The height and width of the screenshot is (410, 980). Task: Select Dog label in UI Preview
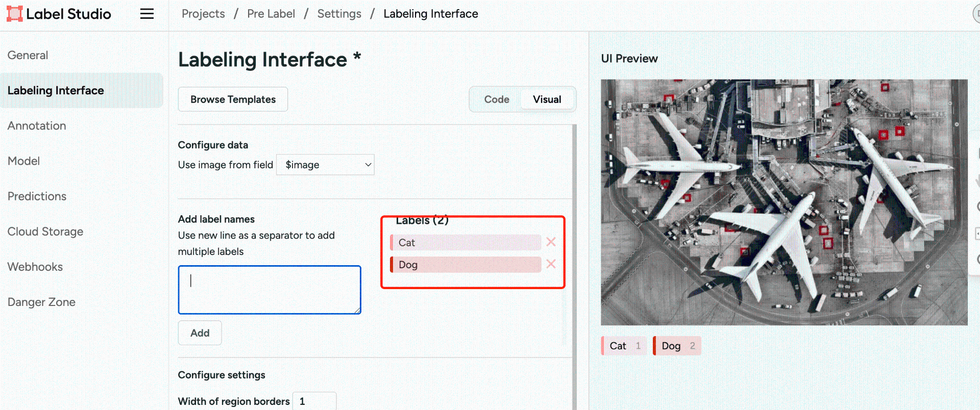tap(676, 346)
